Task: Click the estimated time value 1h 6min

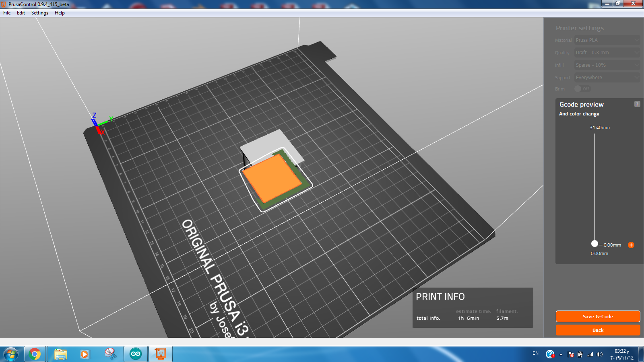Action: point(469,318)
